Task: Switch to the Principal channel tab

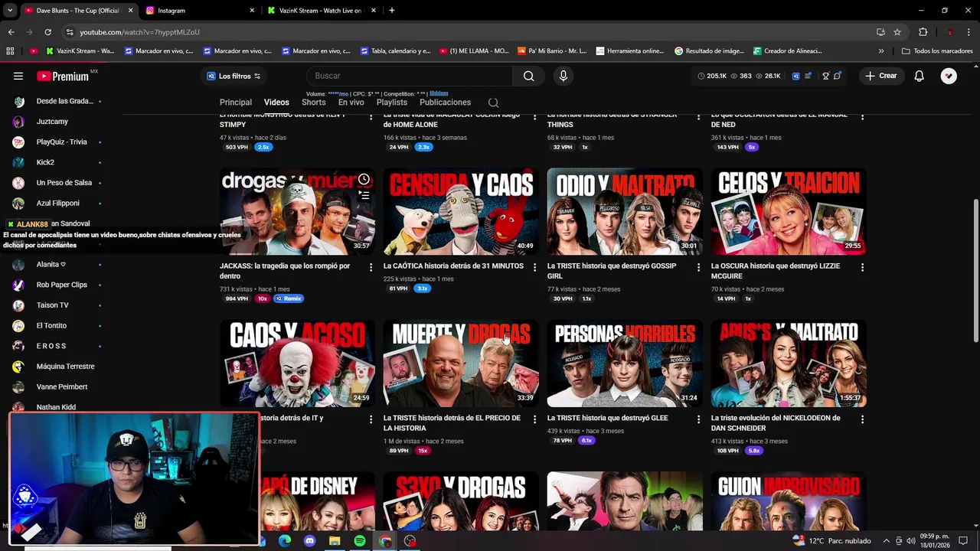Action: 236,103
